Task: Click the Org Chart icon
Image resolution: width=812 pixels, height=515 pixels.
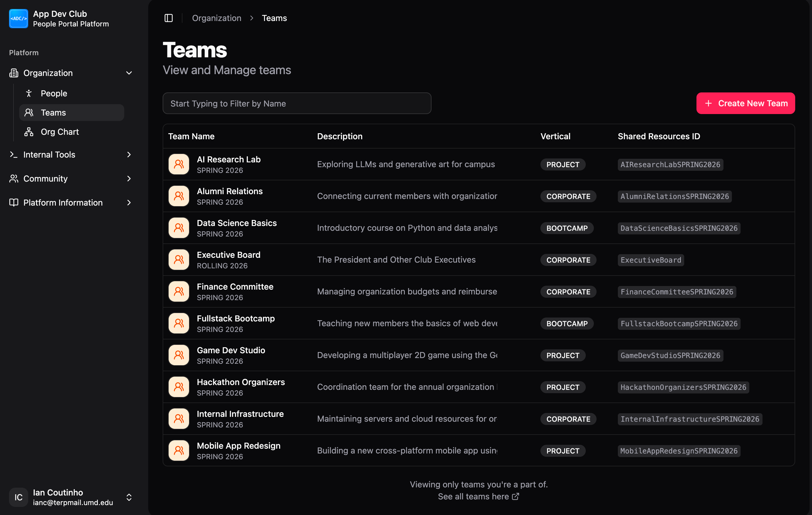Action: 29,132
